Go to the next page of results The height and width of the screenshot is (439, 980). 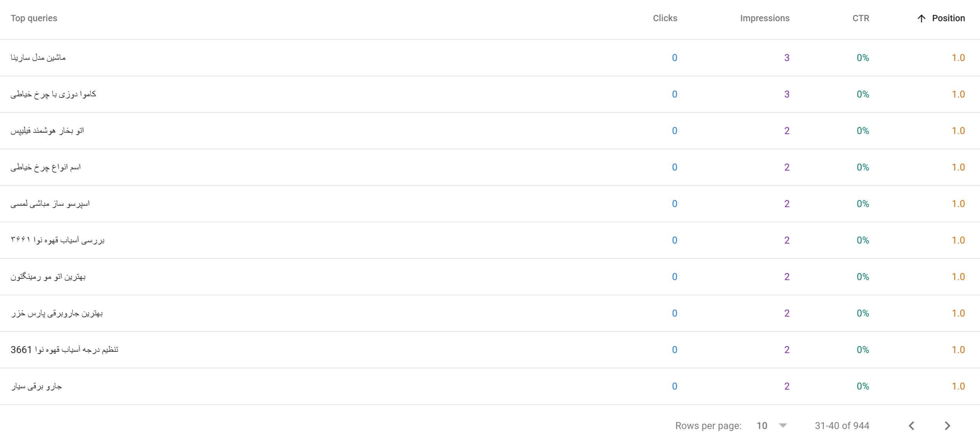click(x=947, y=426)
